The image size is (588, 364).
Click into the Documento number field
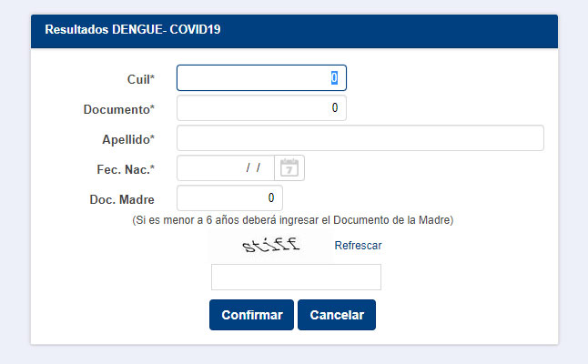[261, 108]
